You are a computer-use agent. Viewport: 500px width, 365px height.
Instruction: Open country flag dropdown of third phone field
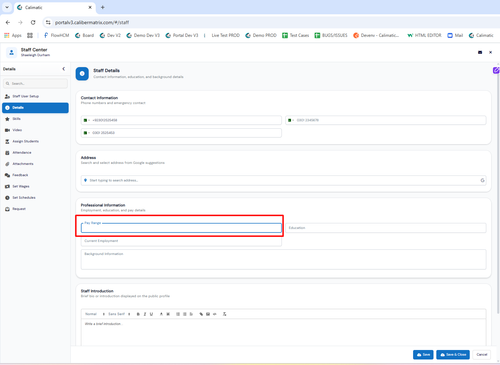point(87,133)
